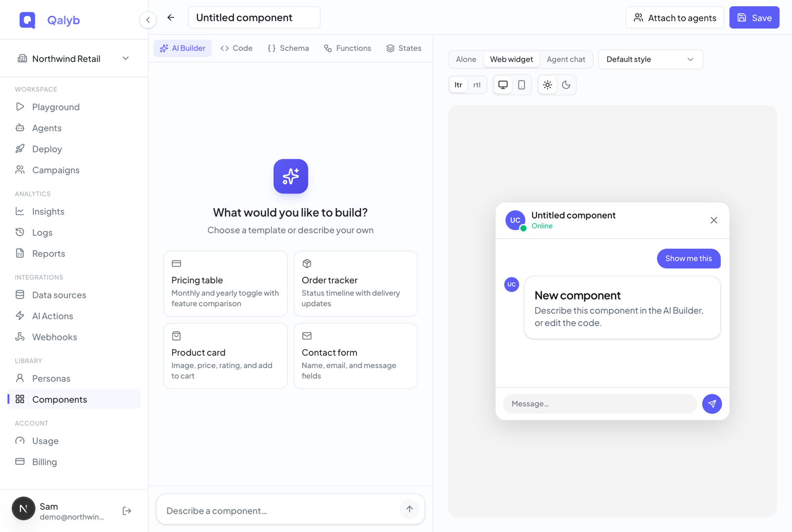The width and height of the screenshot is (792, 532).
Task: Switch to the AI Builder tab
Action: point(183,48)
